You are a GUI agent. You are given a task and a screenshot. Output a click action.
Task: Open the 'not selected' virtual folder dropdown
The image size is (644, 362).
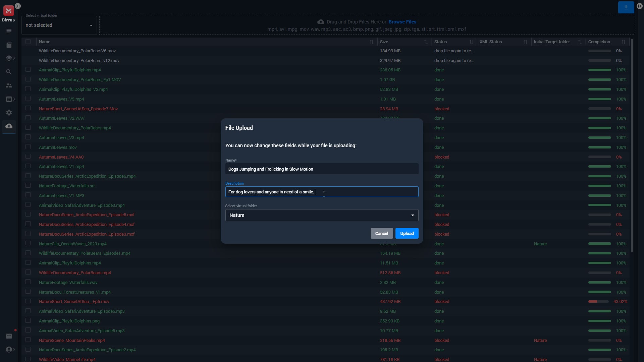coord(59,25)
